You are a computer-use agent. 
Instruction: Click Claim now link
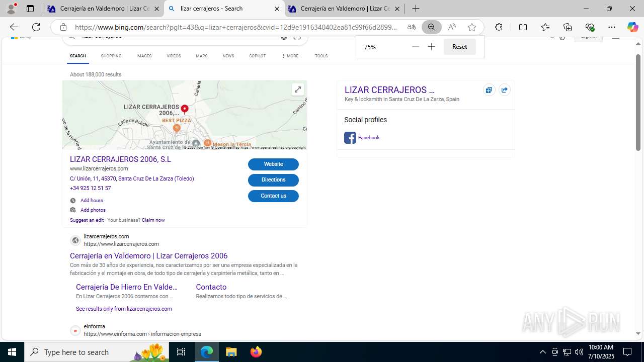click(153, 220)
